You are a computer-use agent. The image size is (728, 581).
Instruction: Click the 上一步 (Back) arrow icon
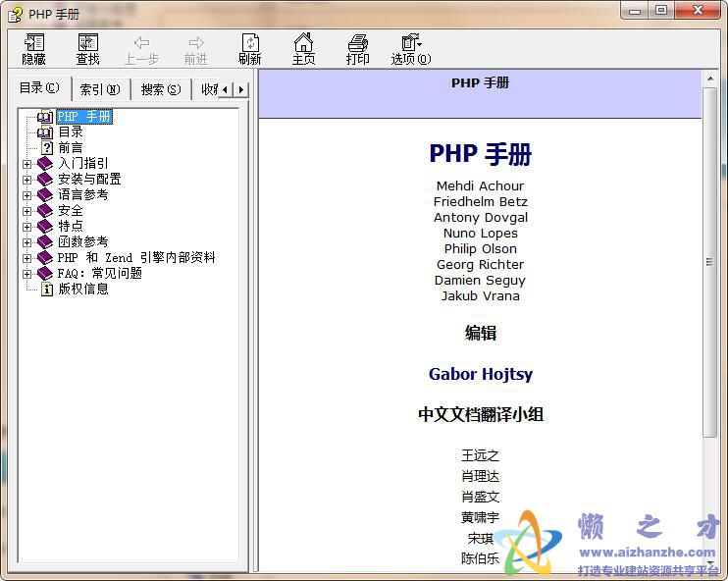point(141,43)
